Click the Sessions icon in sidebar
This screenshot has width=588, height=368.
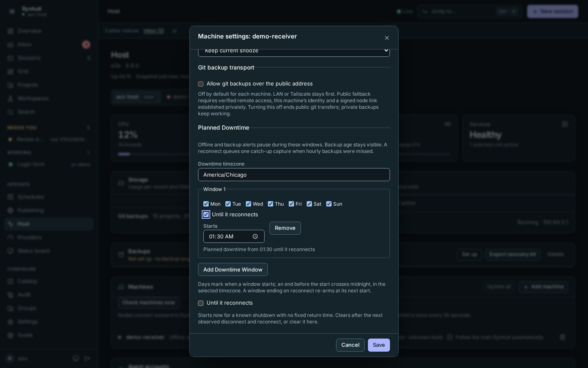coord(11,58)
